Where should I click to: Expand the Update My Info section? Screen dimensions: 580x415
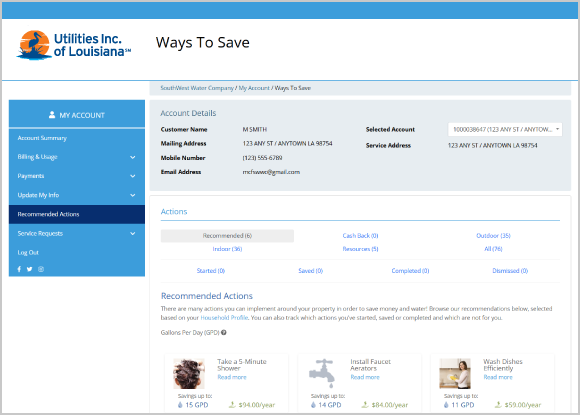click(77, 195)
